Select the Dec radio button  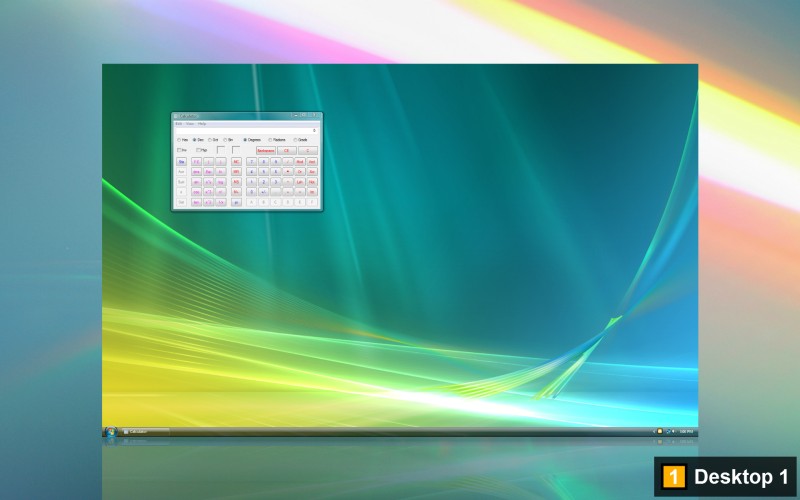click(x=198, y=140)
